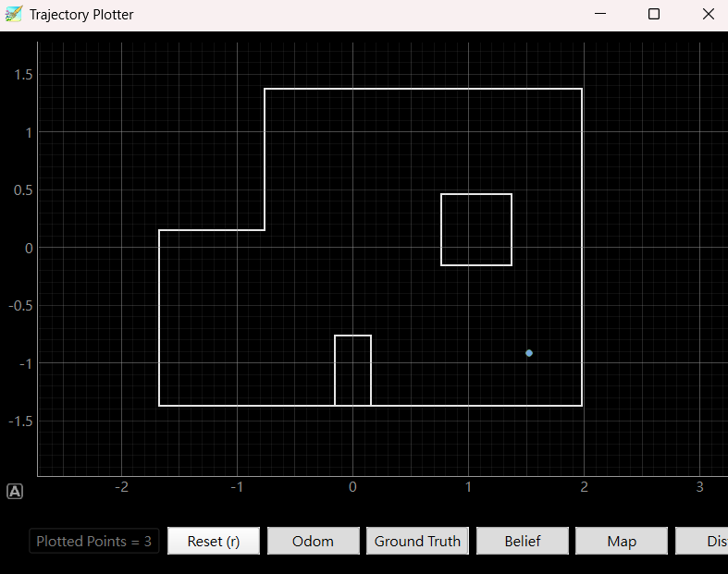Click the 0.5 label on the vertical axis
Viewport: 728px width, 574px height.
tap(23, 190)
